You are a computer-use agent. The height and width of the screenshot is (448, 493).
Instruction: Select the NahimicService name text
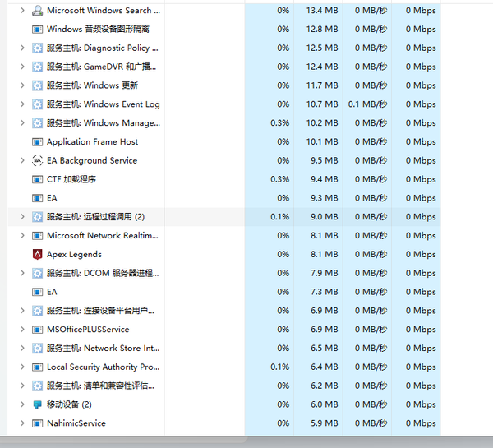[x=76, y=423]
